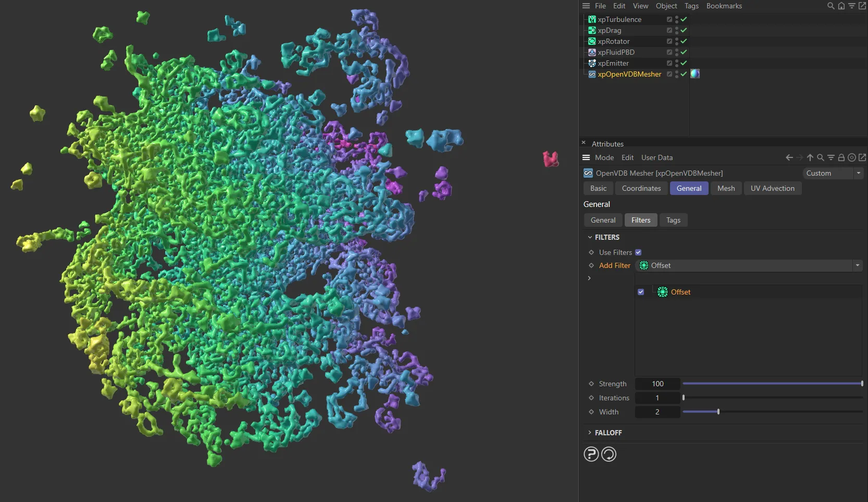This screenshot has width=868, height=502.
Task: Click the material thumbnail on xpOpenVDBMesher
Action: 695,74
